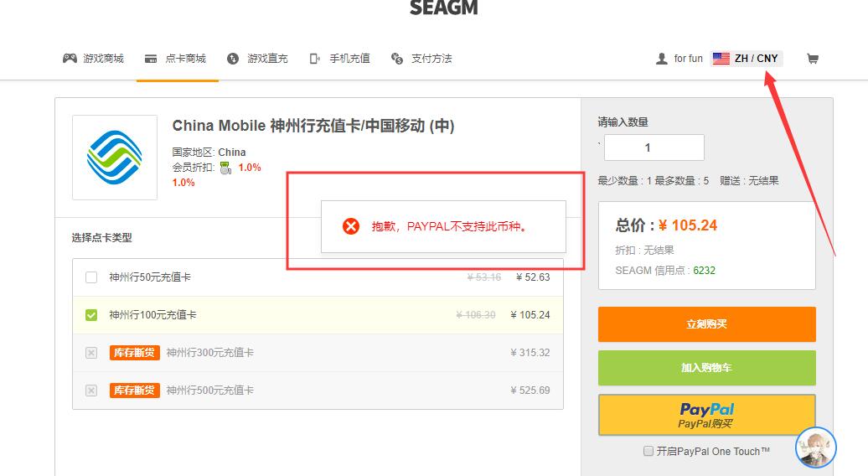The width and height of the screenshot is (868, 476).
Task: Click disabled checkbox for 神州行300元充值卡
Action: [91, 353]
